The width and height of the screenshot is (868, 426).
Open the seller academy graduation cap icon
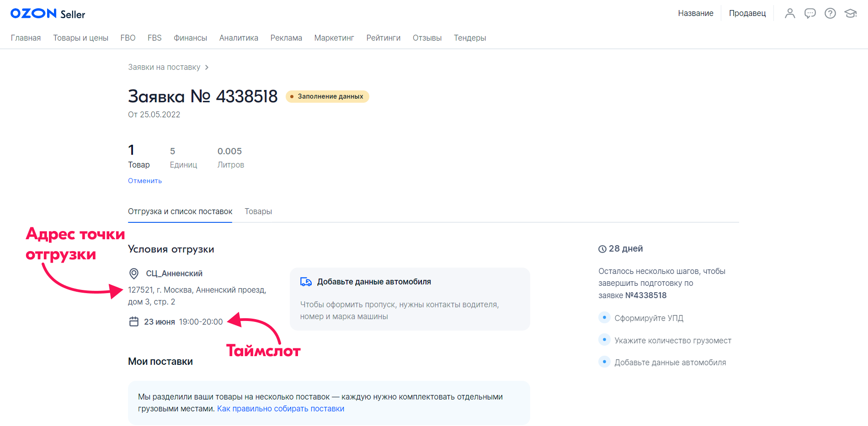[x=850, y=13]
